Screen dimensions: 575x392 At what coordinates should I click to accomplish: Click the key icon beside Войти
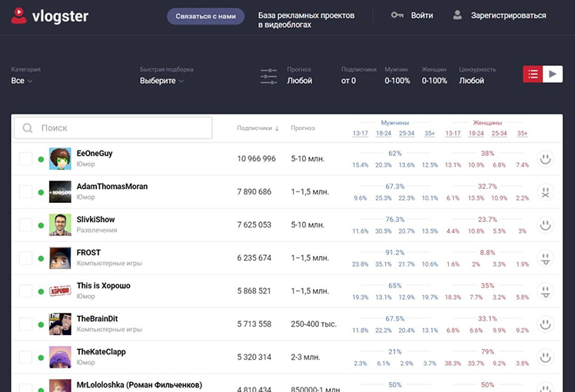point(397,15)
